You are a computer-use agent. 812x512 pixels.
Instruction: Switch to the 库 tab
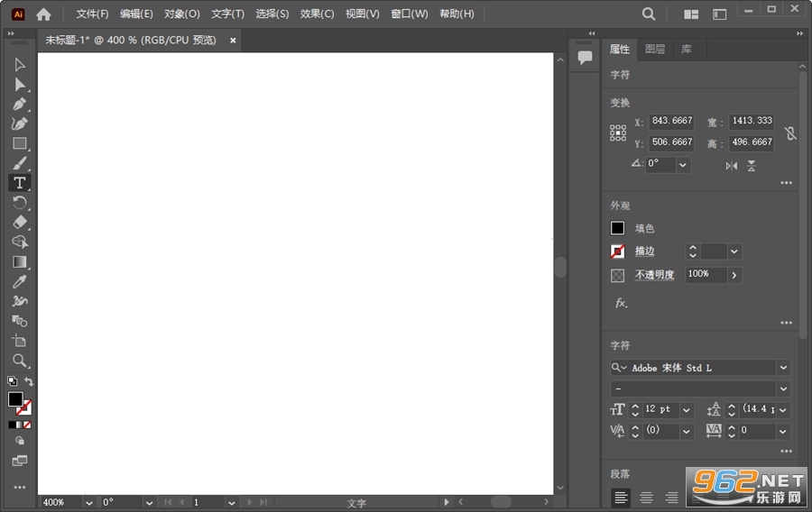point(687,50)
